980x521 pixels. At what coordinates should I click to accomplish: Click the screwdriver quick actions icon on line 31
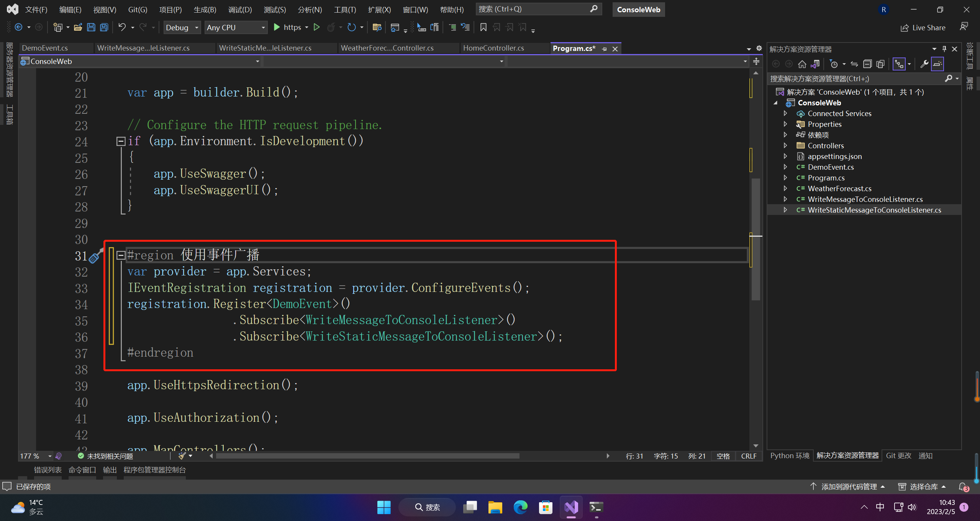click(95, 256)
